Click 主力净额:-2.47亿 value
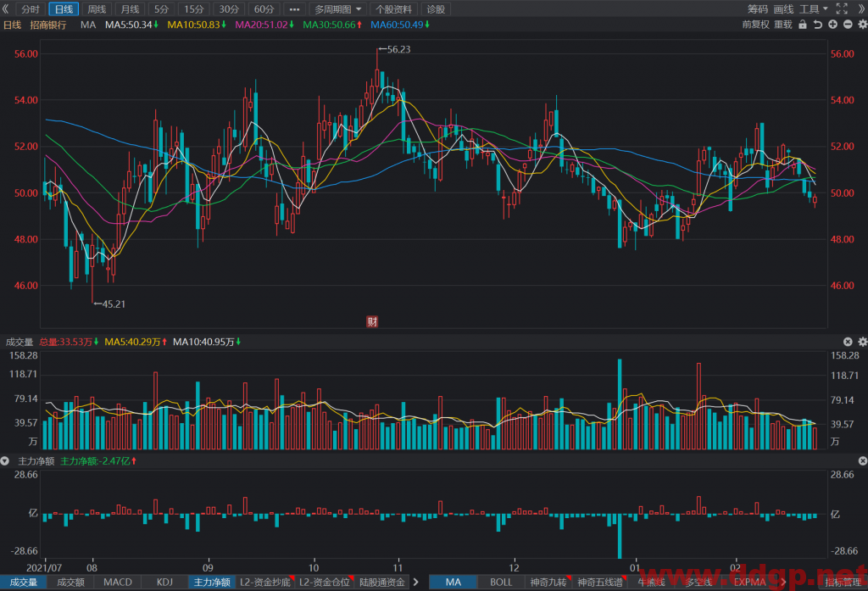 98,460
